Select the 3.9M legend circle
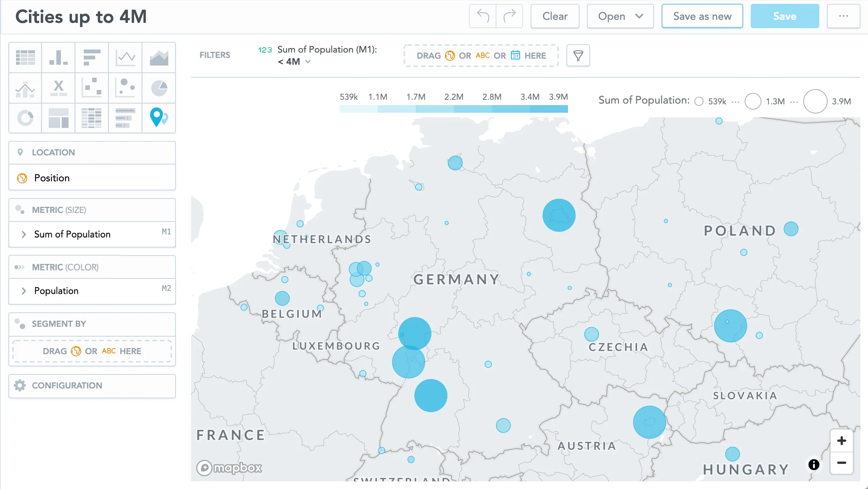The image size is (868, 489). [815, 101]
